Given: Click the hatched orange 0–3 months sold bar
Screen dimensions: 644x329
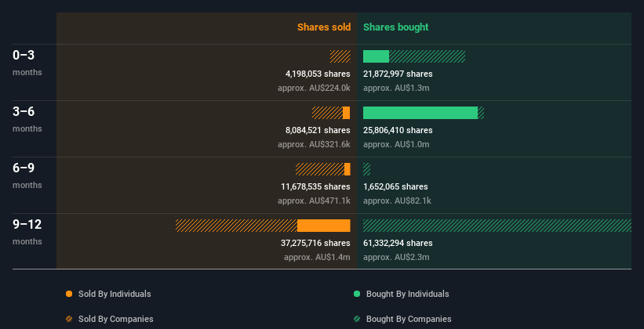Looking at the screenshot, I should click(340, 56).
